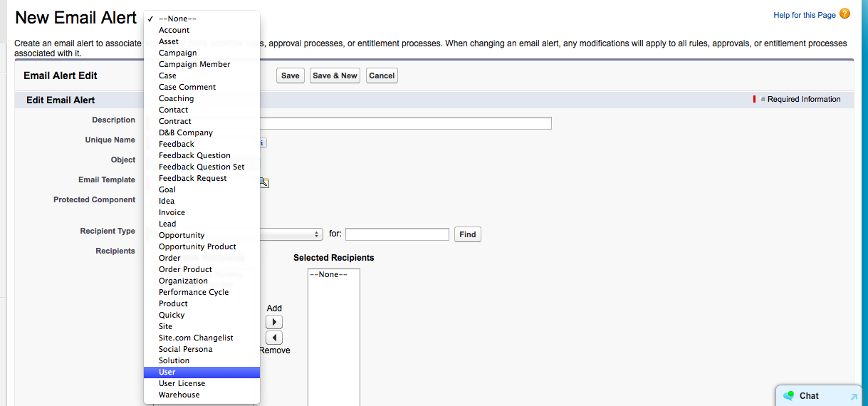Click the Save & New button
This screenshot has width=868, height=406.
[x=335, y=76]
